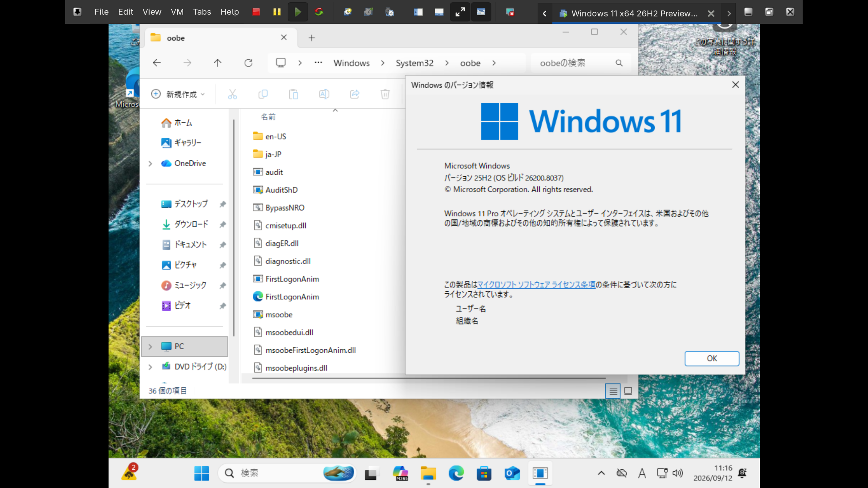Open the File menu
868x488 pixels.
coord(101,12)
